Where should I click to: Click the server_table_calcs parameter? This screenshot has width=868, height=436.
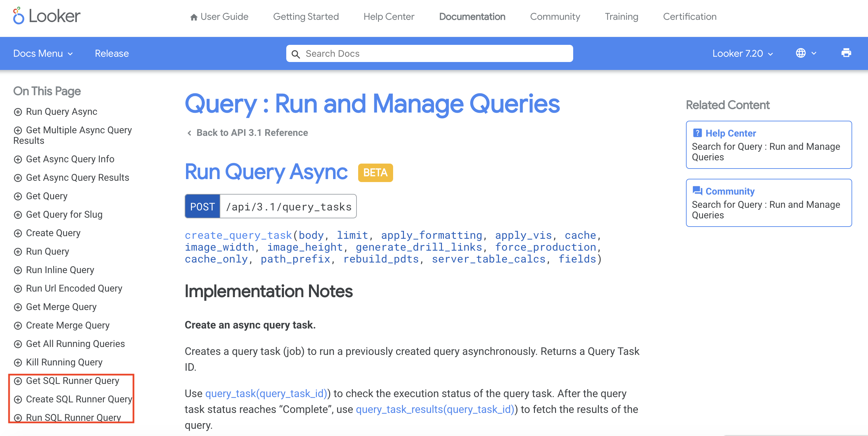click(488, 259)
